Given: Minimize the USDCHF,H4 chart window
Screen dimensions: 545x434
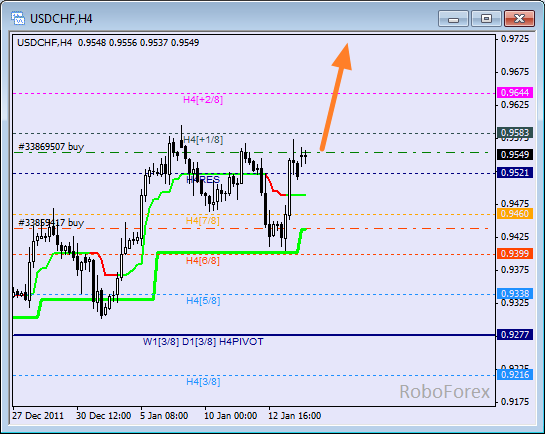Looking at the screenshot, I should (x=453, y=19).
